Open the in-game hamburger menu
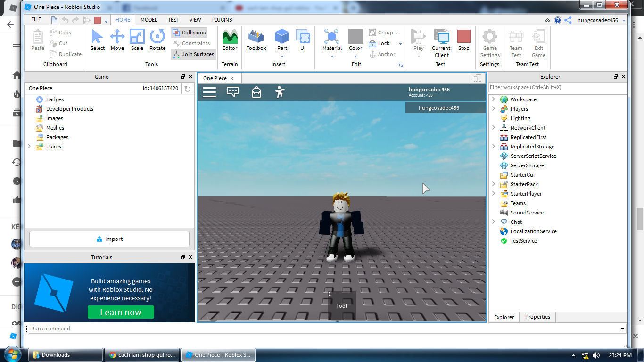Screen dimensions: 644x362 click(x=209, y=92)
